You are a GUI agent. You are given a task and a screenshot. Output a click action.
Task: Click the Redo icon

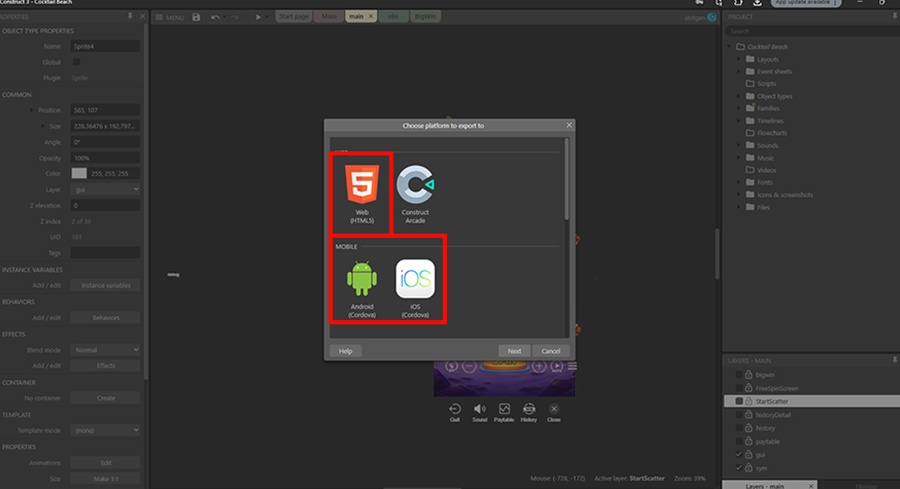[x=234, y=17]
